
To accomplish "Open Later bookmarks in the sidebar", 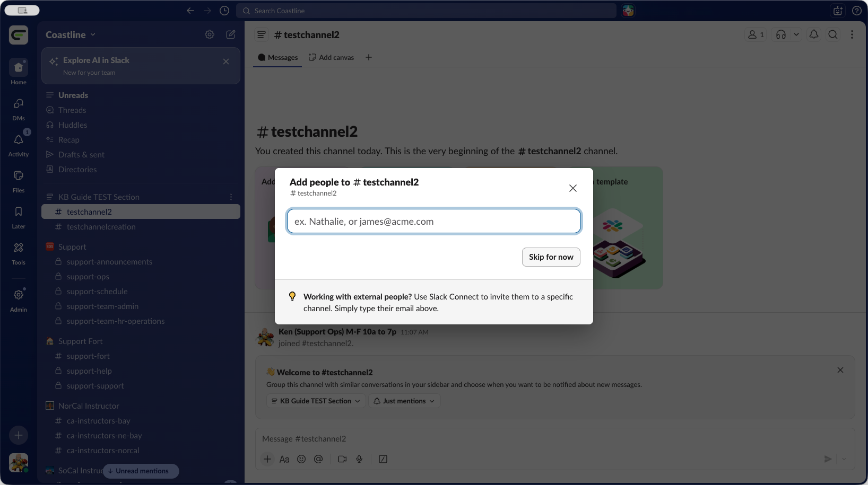I will point(19,216).
